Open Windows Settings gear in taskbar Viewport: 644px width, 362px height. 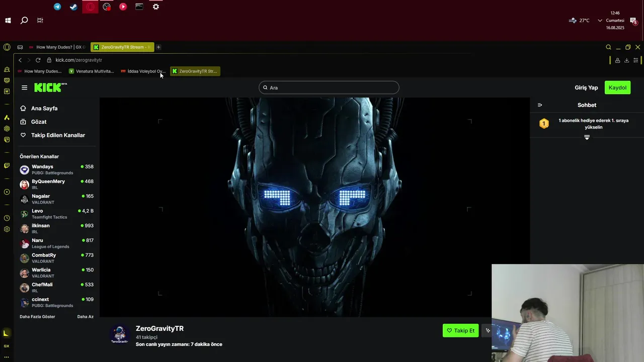click(156, 7)
